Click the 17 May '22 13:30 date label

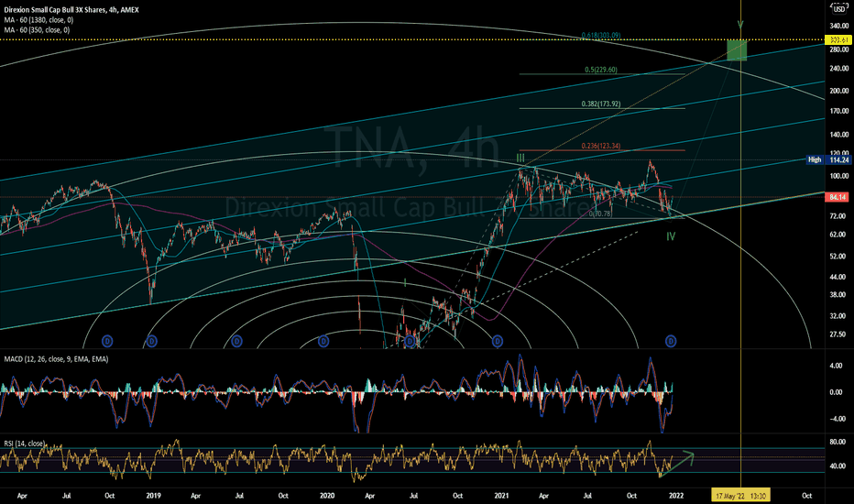click(740, 496)
